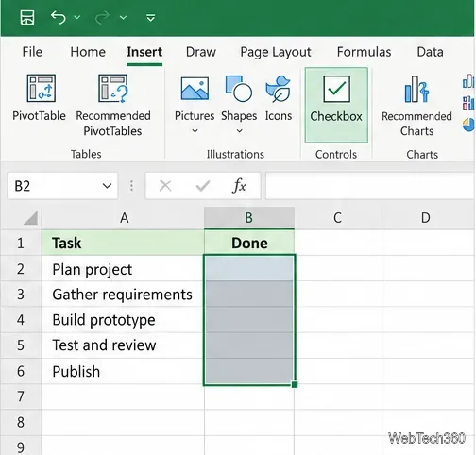
Task: Select the Task header cell
Action: [x=123, y=243]
